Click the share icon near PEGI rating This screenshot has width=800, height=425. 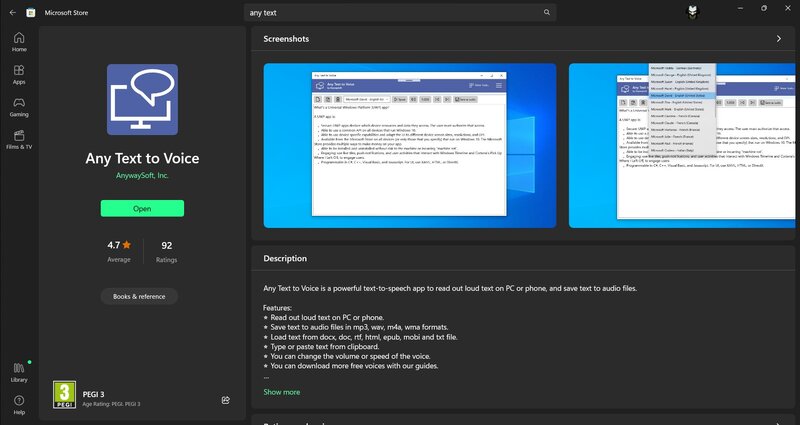click(x=226, y=400)
